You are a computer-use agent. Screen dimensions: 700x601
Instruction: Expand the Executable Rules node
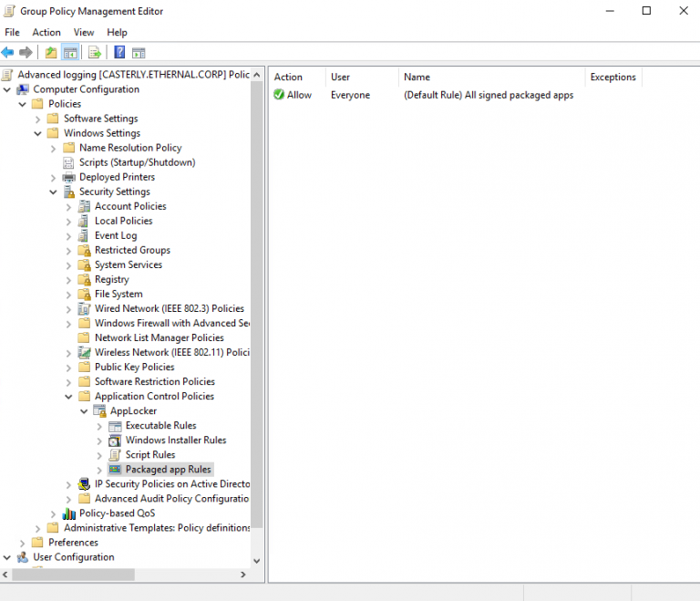tap(100, 426)
